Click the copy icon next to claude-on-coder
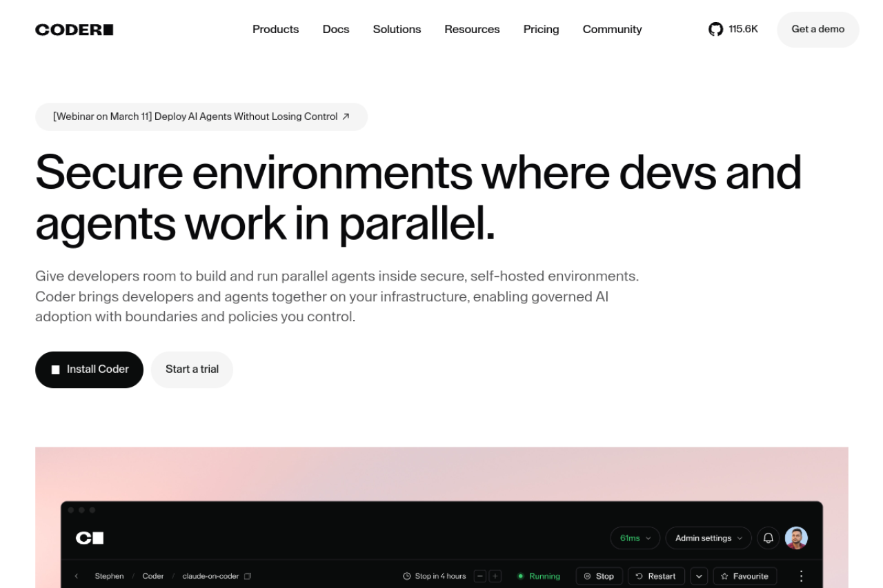Image resolution: width=883 pixels, height=588 pixels. [247, 576]
